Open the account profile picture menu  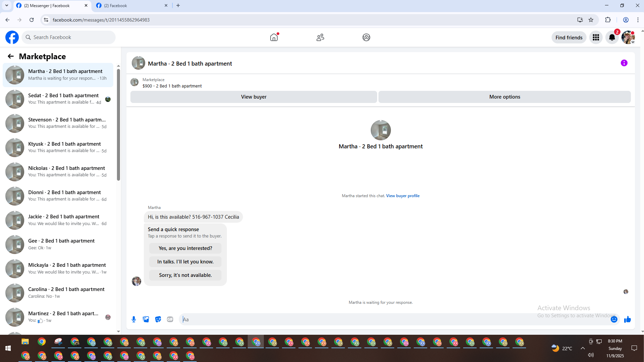click(628, 37)
